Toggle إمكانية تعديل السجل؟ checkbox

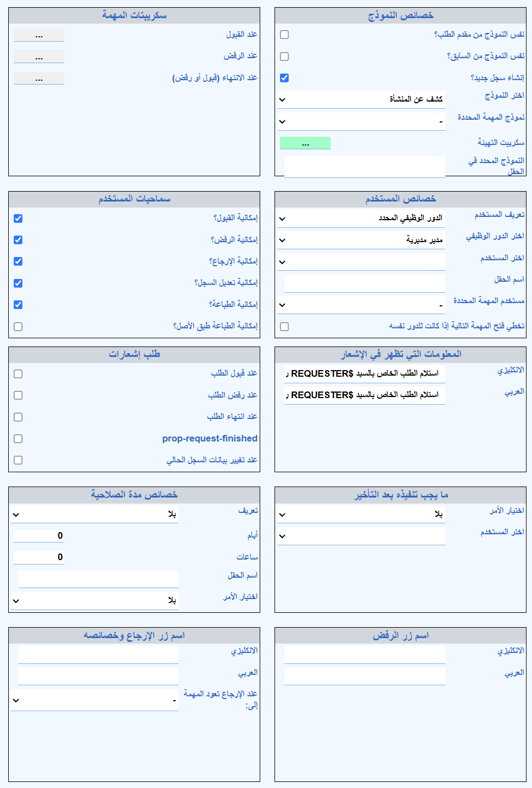[x=18, y=283]
